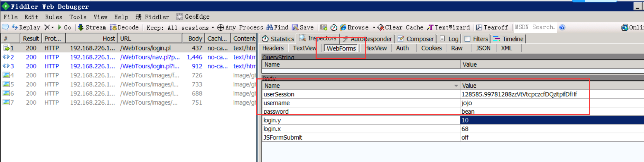Click the timer stopwatch toolbar icon
Viewport: 644px width, 162px height.
coord(334,27)
